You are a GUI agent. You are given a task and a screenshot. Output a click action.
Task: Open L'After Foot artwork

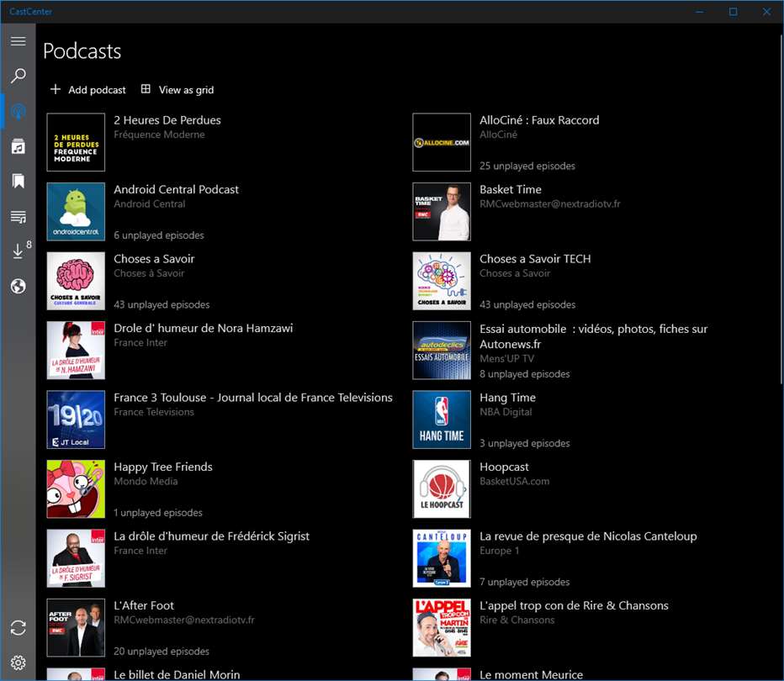[76, 627]
